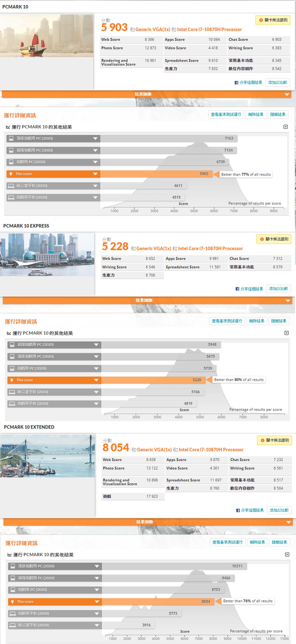Open dropdown for 遊戲用平板 (2020) scoring 4515
The image size is (296, 644).
95,197
